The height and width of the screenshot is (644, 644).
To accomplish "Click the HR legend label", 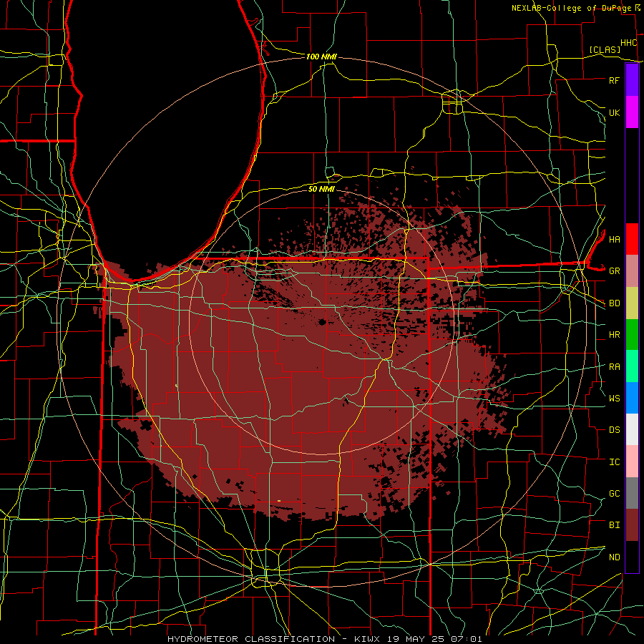I will pos(614,335).
